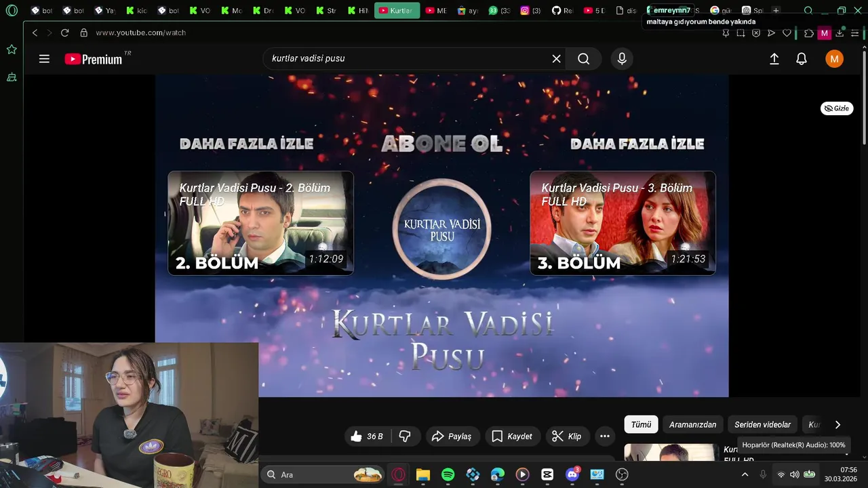Switch to the GitHub tab
The image size is (868, 488).
pyautogui.click(x=562, y=10)
